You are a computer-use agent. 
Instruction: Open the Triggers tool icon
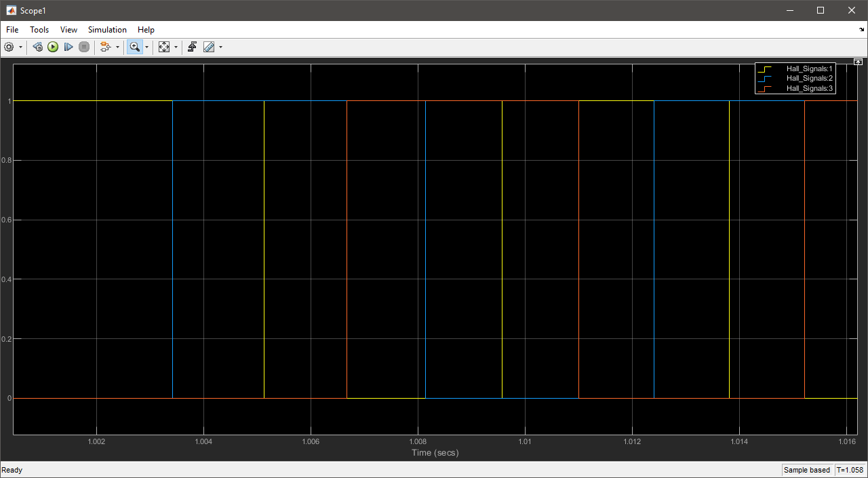click(193, 47)
